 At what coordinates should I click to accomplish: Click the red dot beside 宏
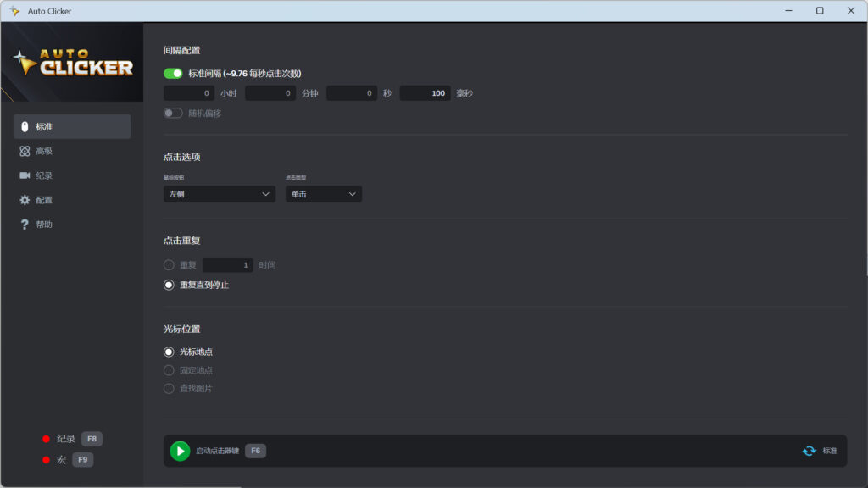(46, 460)
